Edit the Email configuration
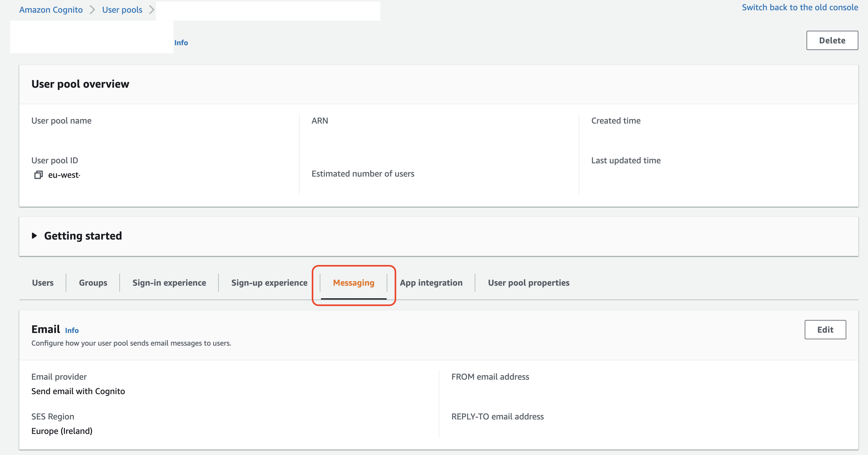868x455 pixels. pos(825,329)
